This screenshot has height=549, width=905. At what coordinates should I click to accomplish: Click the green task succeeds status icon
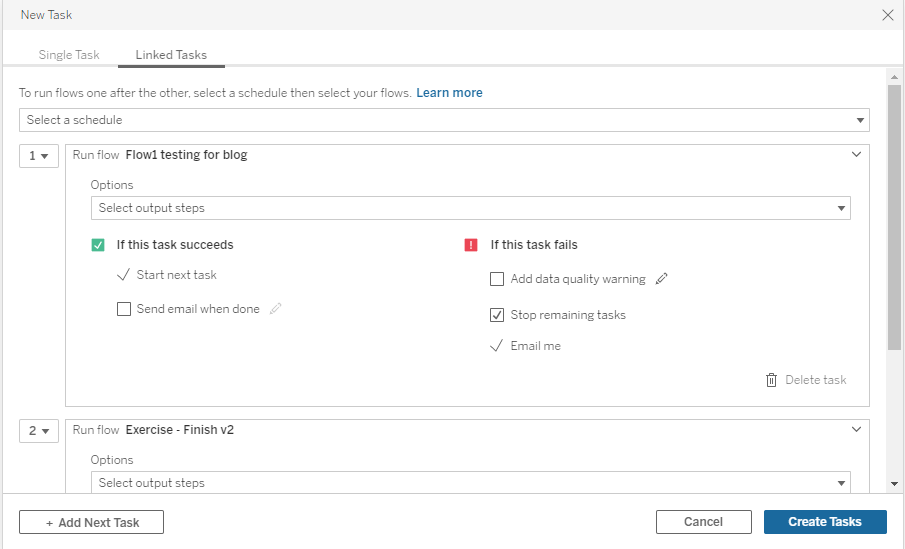click(x=98, y=245)
